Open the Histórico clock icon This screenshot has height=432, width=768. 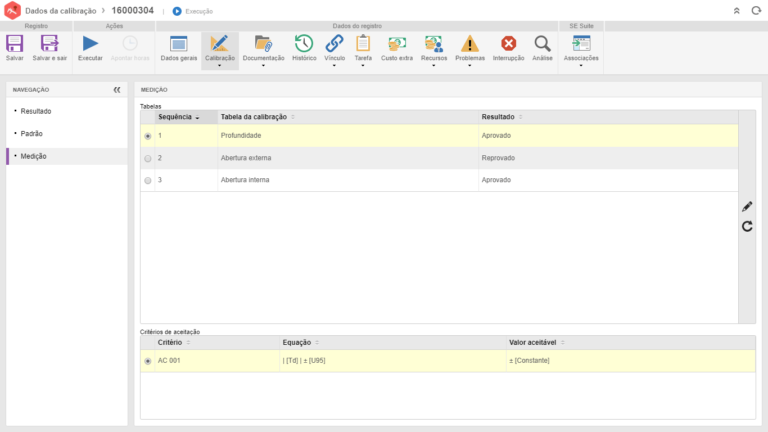tap(304, 44)
